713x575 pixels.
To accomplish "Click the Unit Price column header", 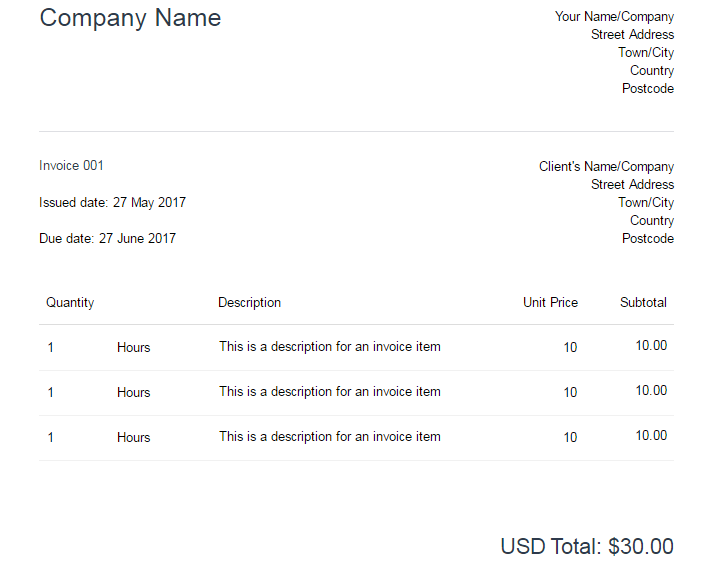I will click(550, 302).
